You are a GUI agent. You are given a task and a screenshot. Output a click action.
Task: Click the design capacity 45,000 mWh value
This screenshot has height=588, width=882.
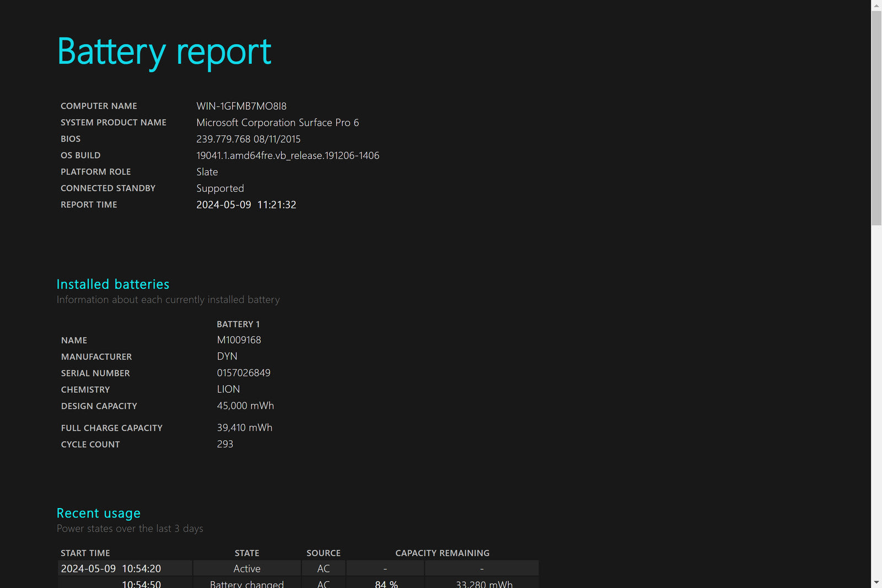245,406
